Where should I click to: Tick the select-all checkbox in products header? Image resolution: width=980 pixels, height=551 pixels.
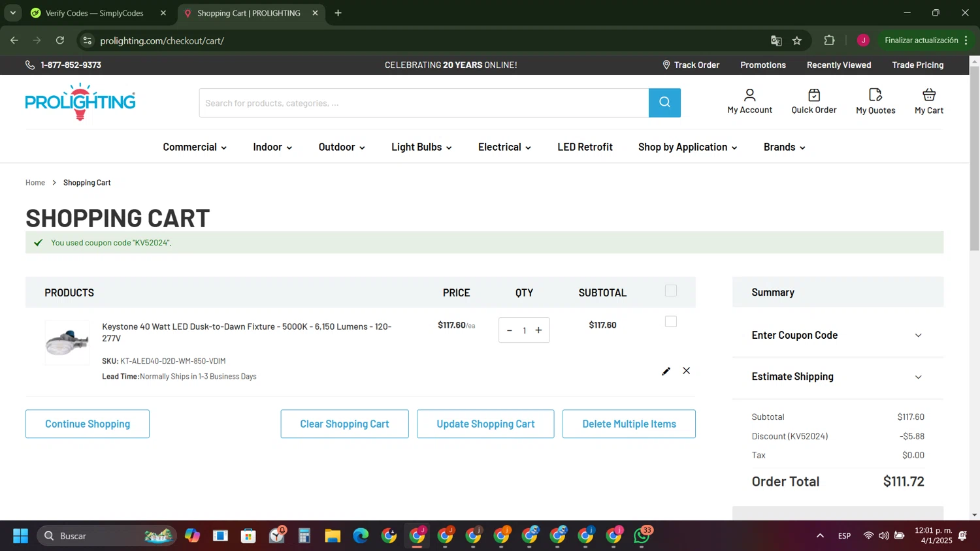point(671,291)
